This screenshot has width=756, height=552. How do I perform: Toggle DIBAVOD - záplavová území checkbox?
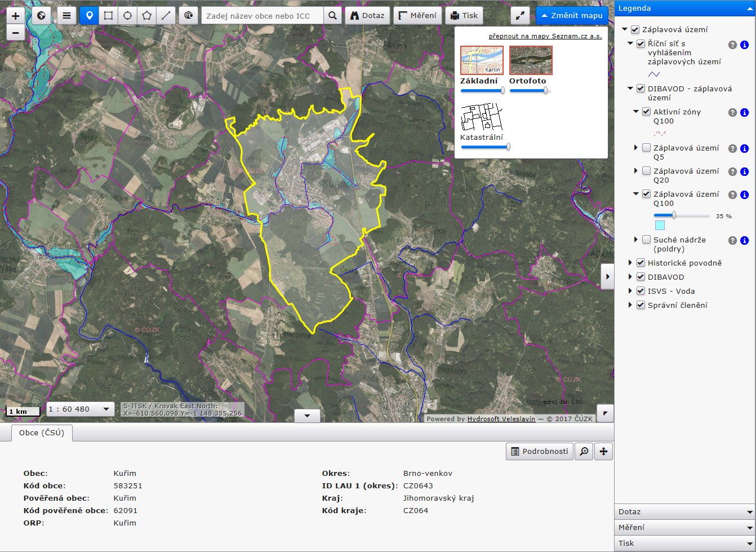point(641,89)
